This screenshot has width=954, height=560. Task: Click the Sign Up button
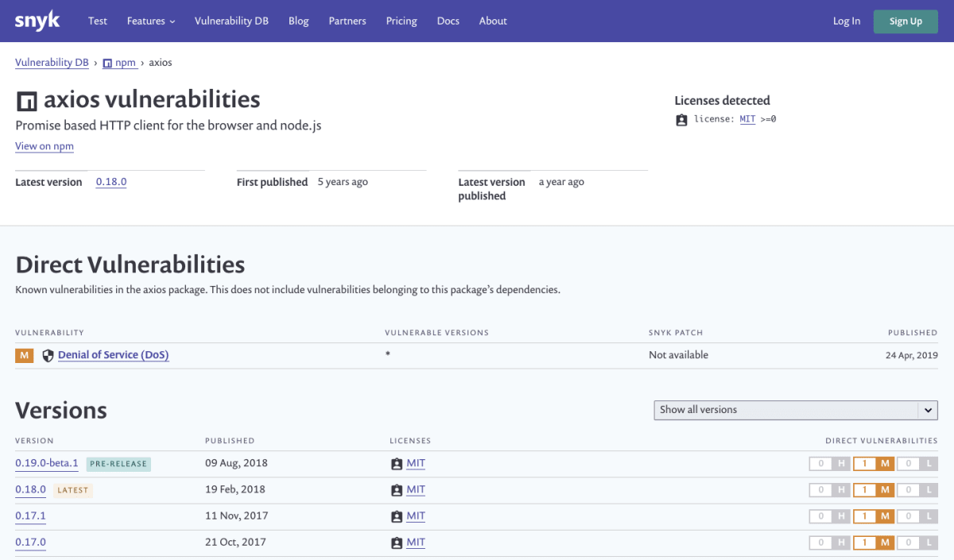pyautogui.click(x=906, y=21)
